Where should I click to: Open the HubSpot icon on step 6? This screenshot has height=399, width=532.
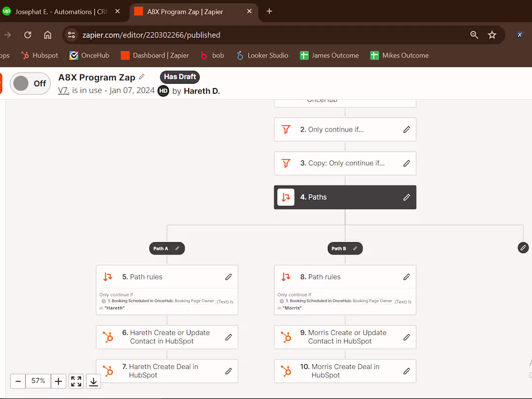coord(108,337)
